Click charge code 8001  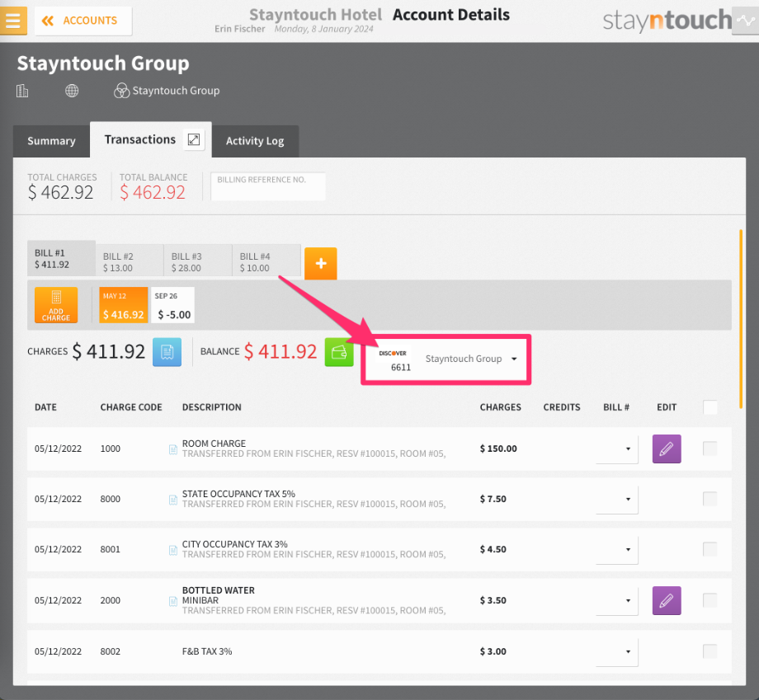110,549
